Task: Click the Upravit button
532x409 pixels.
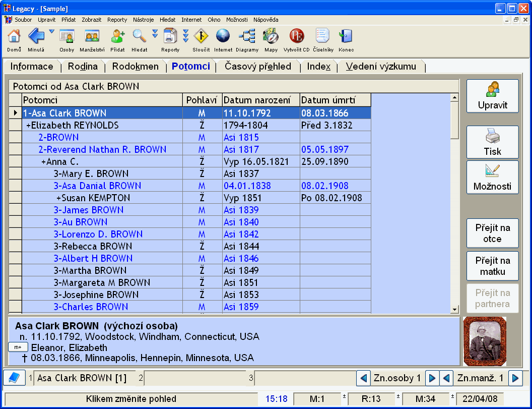Action: coord(492,96)
